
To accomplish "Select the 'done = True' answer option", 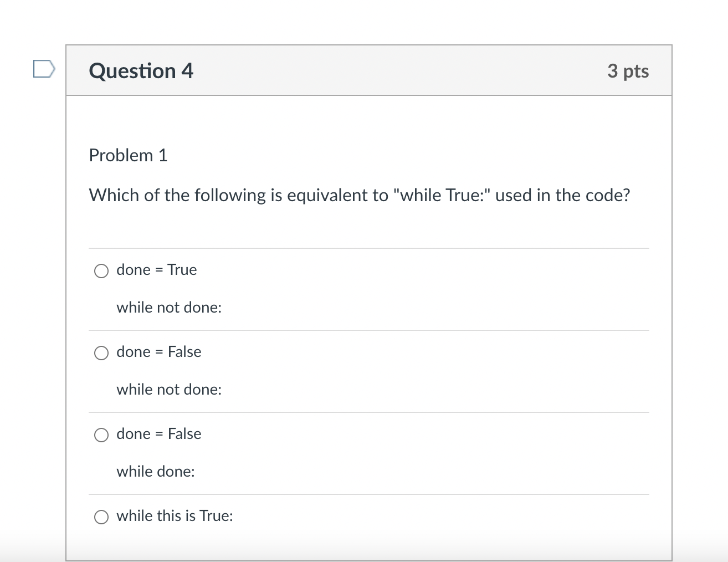I will [x=101, y=271].
